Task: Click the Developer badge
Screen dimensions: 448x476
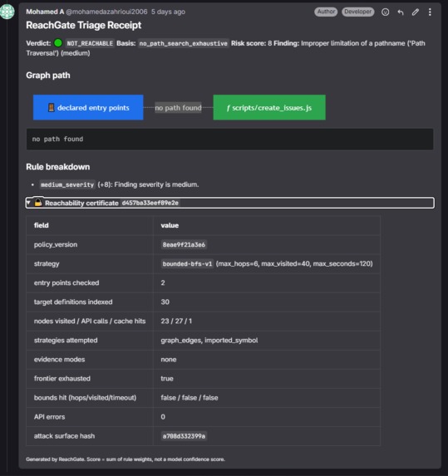Action: (358, 12)
